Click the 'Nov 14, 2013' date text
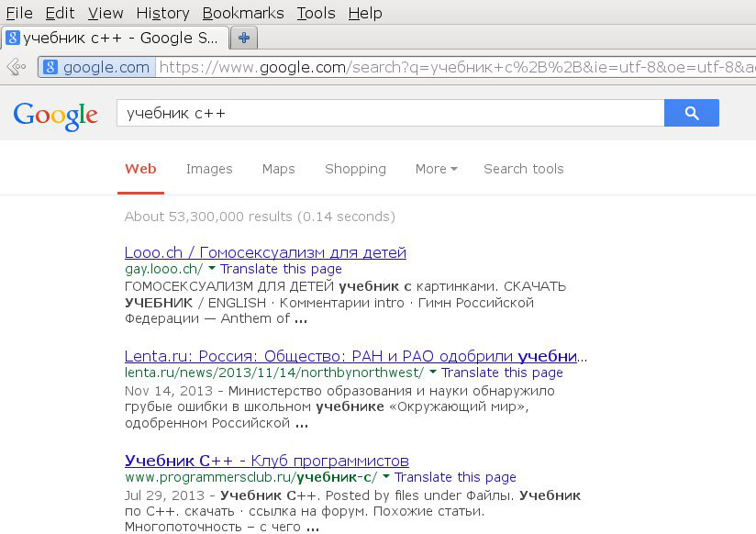The image size is (756, 534). [168, 391]
